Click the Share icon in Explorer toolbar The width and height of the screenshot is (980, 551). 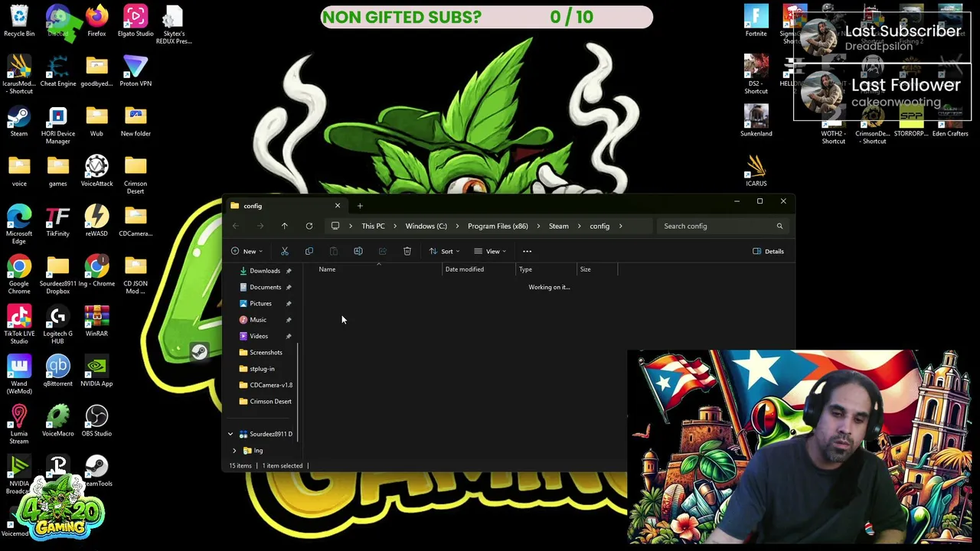383,251
